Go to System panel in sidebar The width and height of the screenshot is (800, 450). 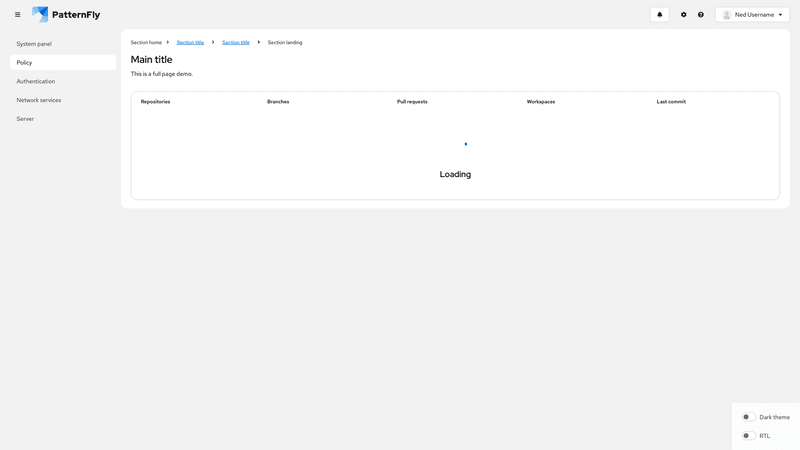click(63, 44)
